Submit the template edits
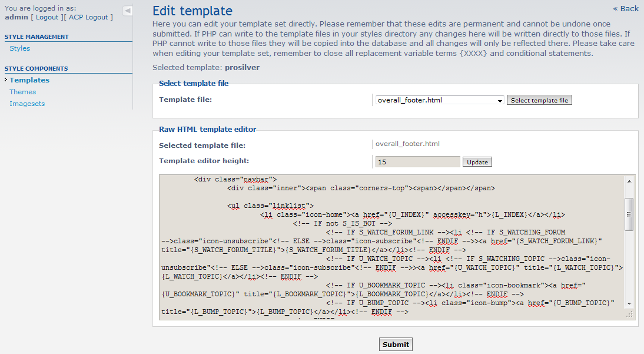The height and width of the screenshot is (354, 644). coord(396,345)
